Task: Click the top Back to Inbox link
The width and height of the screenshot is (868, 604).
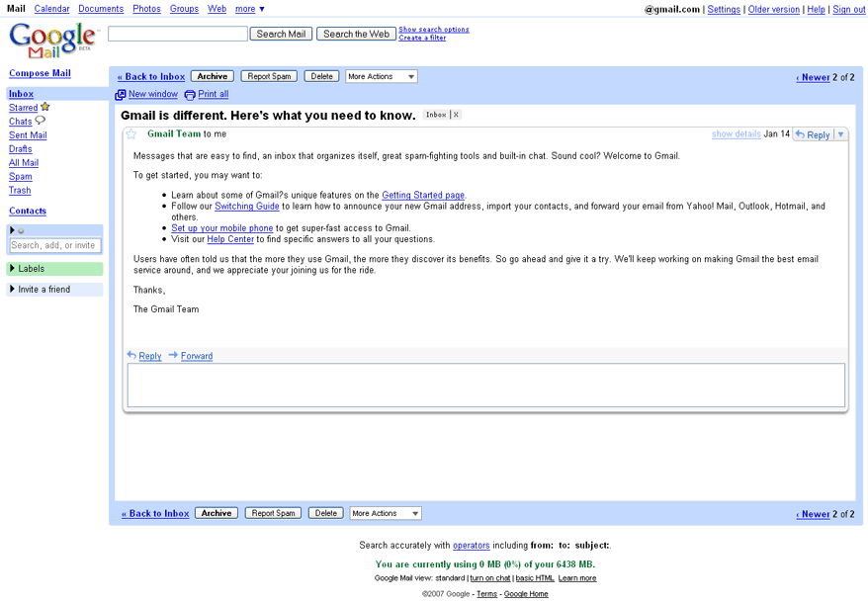Action: [151, 77]
